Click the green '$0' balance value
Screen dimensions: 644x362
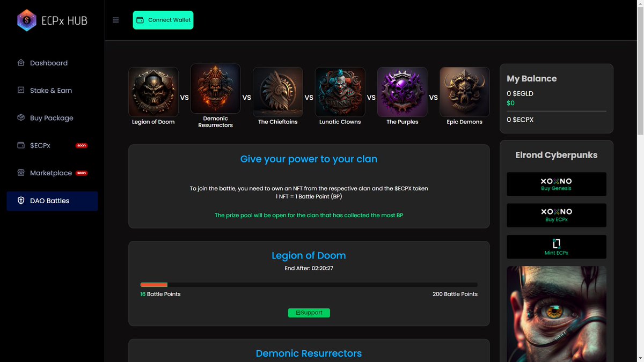[510, 103]
